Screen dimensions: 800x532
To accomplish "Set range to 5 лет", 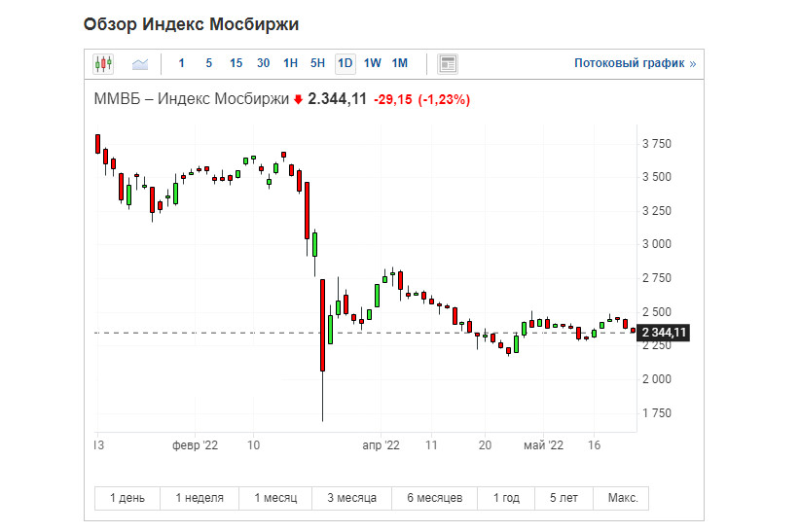I will 564,498.
